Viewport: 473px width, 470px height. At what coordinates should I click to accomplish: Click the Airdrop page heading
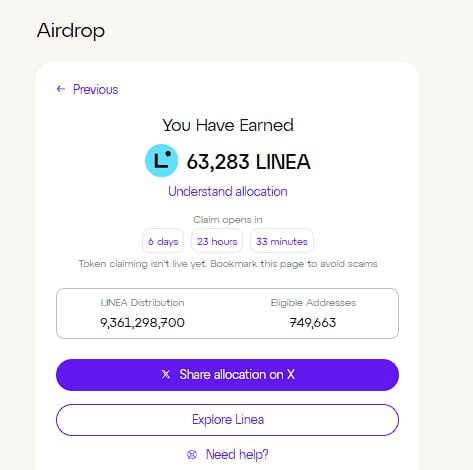coord(71,31)
